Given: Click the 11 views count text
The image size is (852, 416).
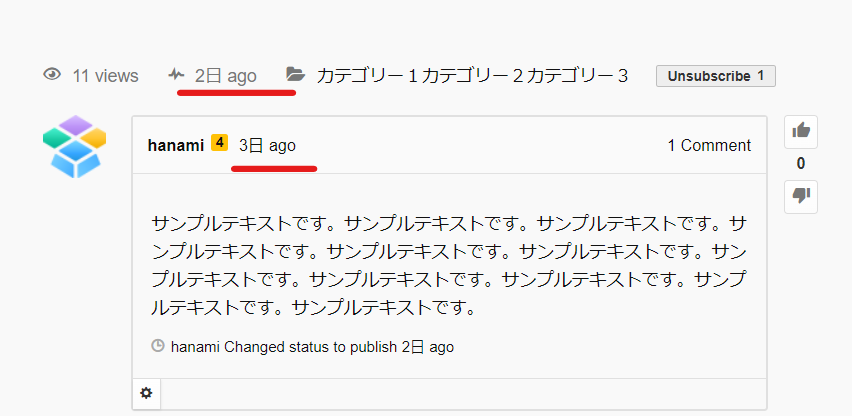Looking at the screenshot, I should point(105,75).
